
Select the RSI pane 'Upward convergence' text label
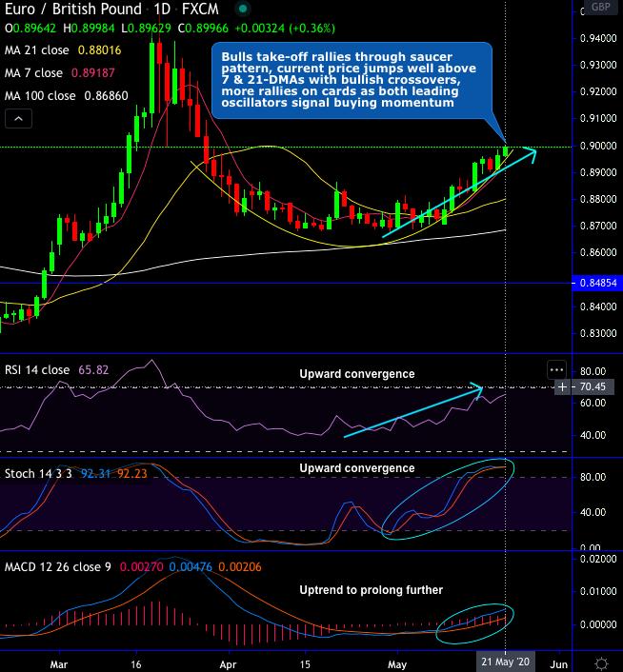(357, 374)
